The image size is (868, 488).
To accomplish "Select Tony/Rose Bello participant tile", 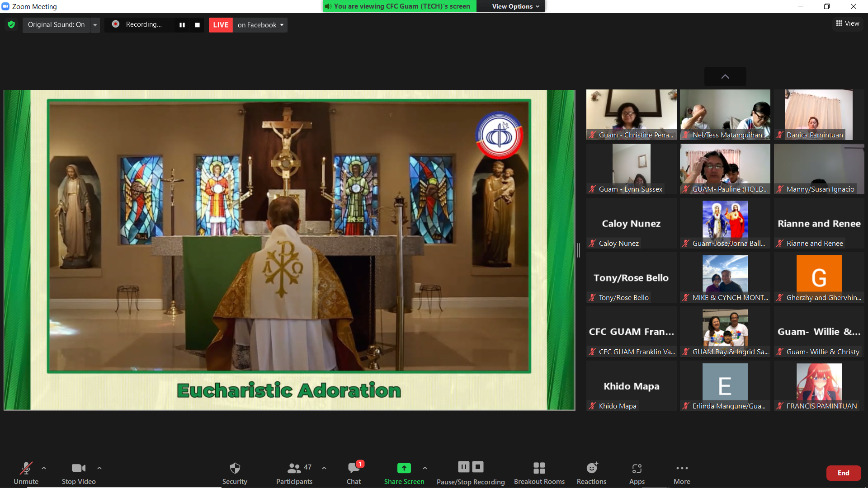I will (632, 277).
